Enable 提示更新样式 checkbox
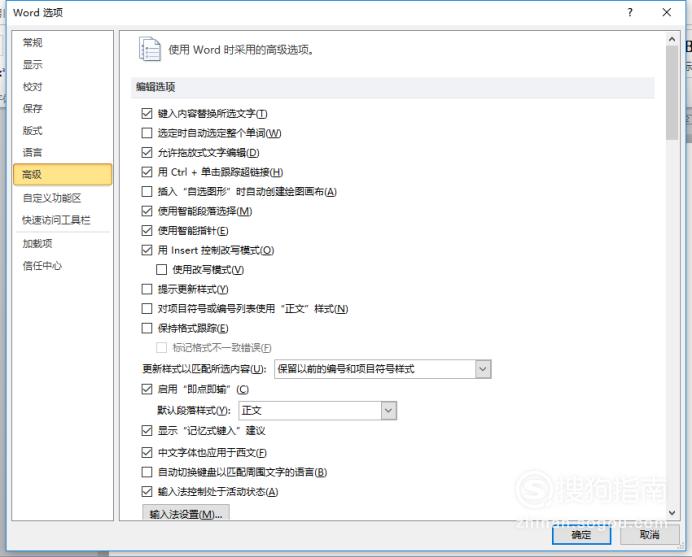The image size is (692, 557). tap(147, 289)
